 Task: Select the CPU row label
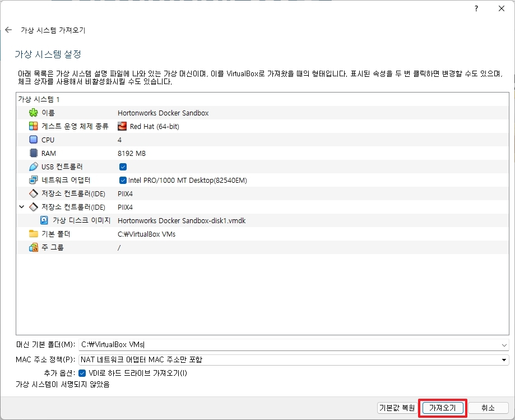click(48, 140)
